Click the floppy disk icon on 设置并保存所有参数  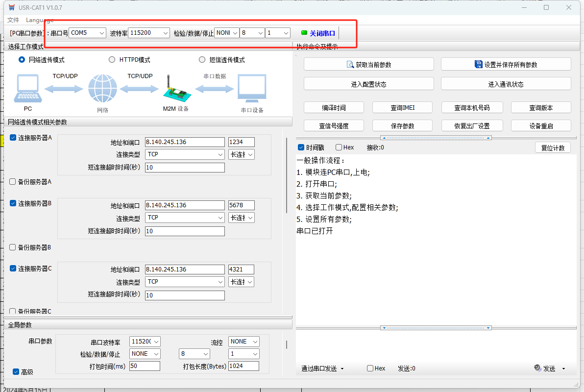(x=479, y=64)
